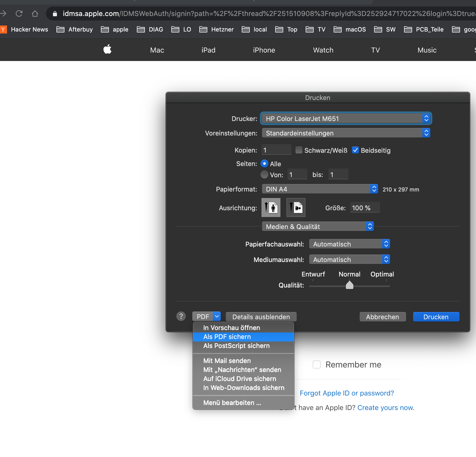Click the help question mark button

(181, 316)
